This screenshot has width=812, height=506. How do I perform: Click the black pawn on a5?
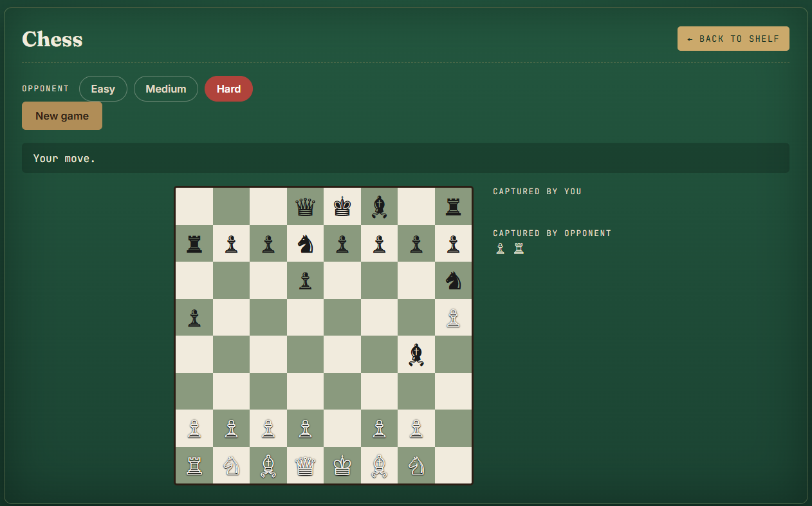(x=194, y=318)
